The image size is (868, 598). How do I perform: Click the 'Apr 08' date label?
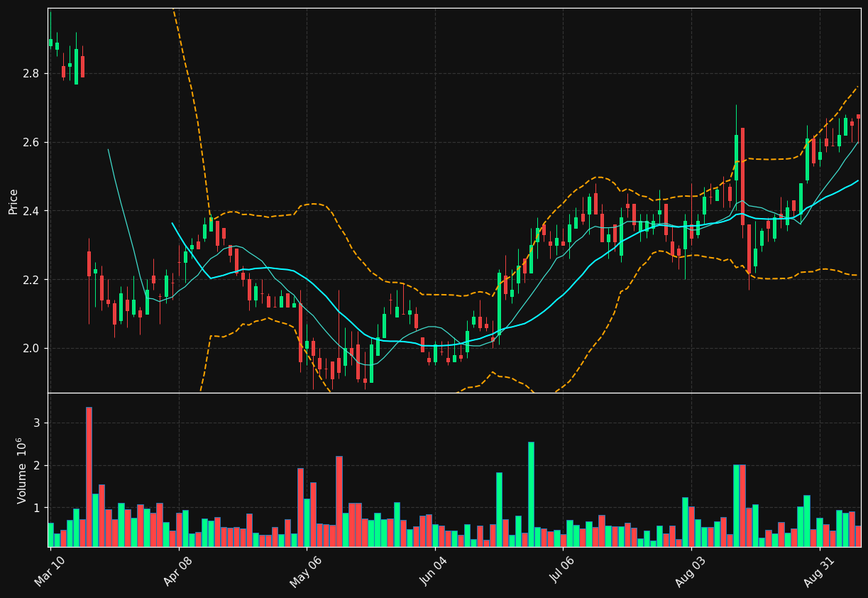tap(177, 571)
